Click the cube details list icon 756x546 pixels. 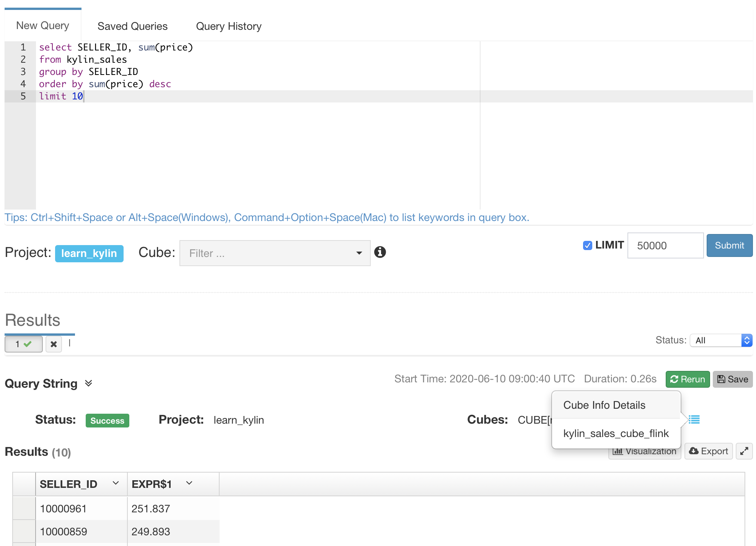[x=694, y=420]
